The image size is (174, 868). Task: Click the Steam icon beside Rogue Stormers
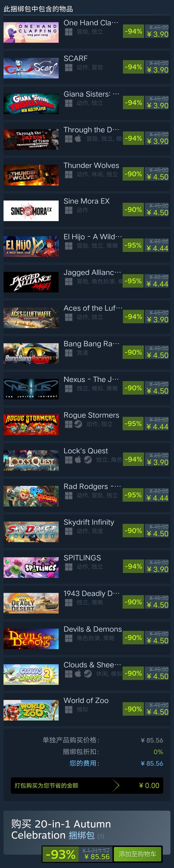[78, 424]
